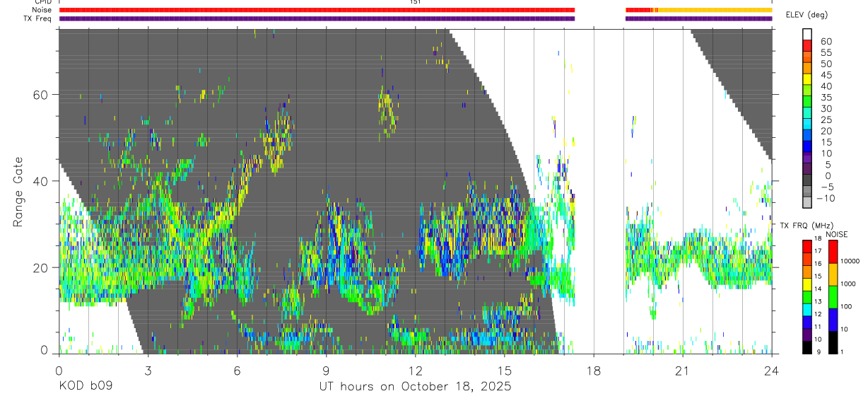Viewport: 868px width, 401px height.
Task: Click the x-axis tick label '3'
Action: (x=148, y=371)
